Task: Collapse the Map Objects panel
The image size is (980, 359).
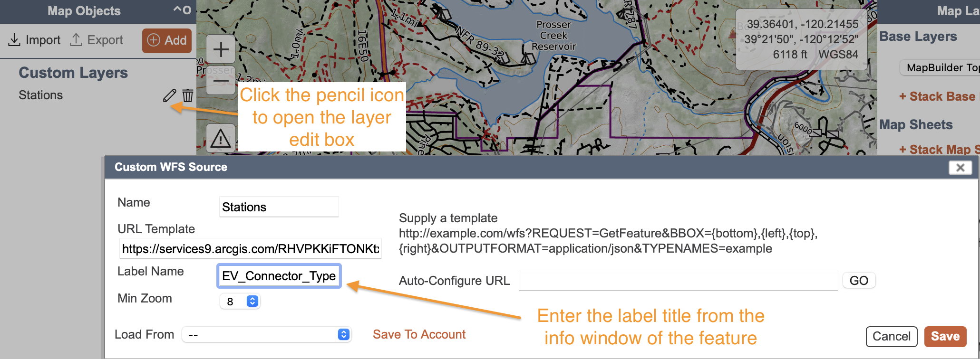Action: 182,10
